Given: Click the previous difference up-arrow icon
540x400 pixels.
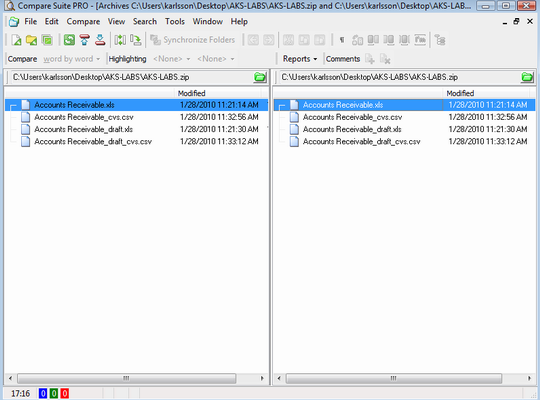Looking at the screenshot, I should click(x=85, y=40).
